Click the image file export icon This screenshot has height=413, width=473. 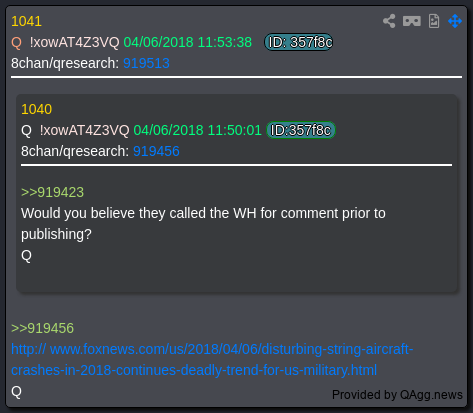434,21
